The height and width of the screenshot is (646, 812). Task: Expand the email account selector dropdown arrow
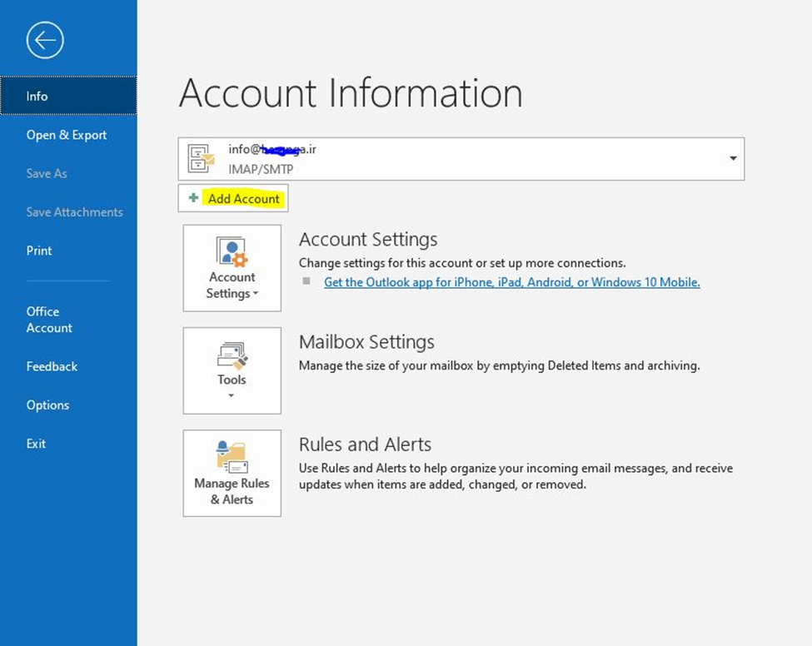pos(733,159)
